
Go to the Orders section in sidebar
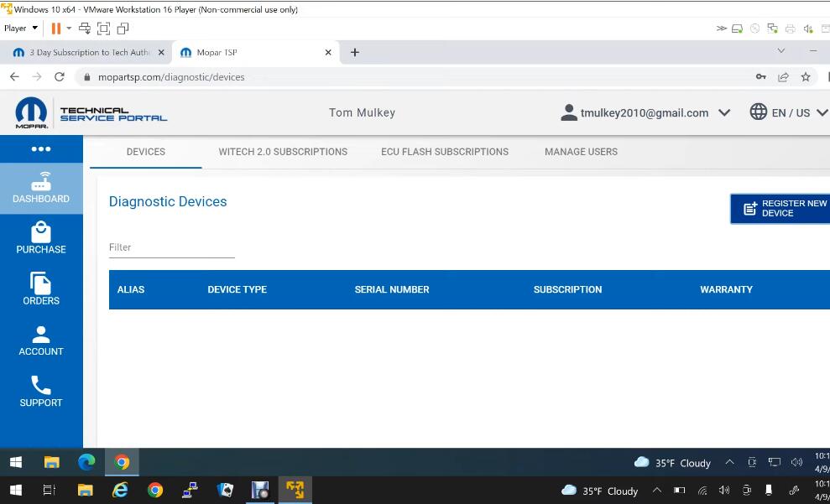[x=41, y=289]
